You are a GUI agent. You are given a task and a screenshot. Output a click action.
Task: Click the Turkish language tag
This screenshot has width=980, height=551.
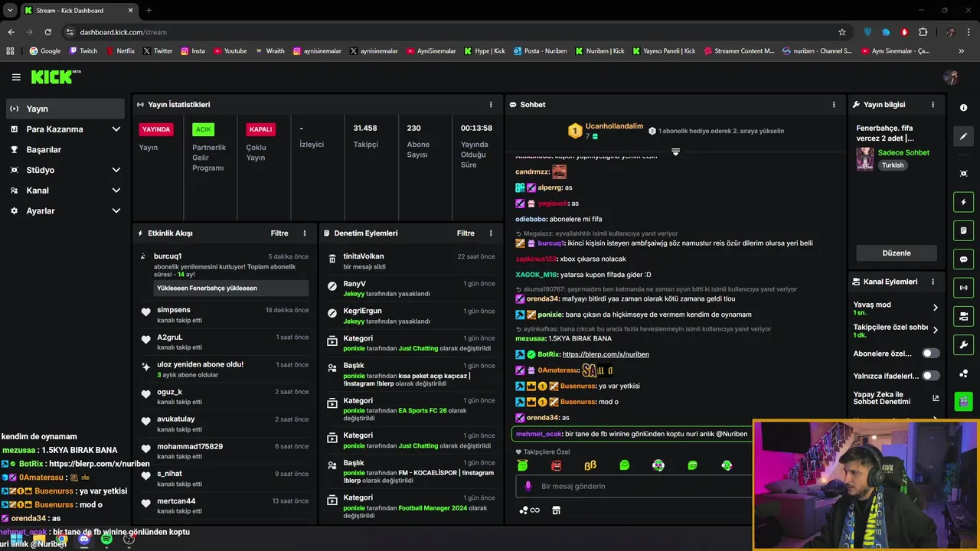(x=893, y=165)
